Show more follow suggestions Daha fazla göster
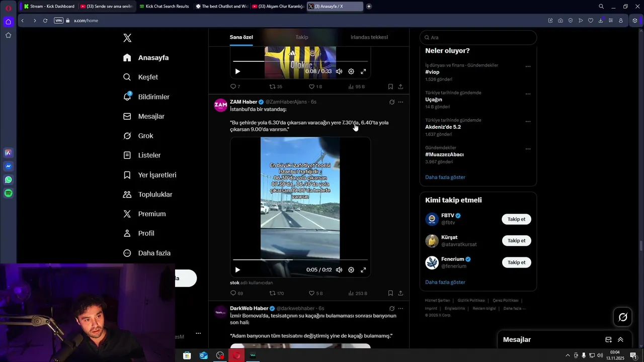This screenshot has width=644, height=362. [x=445, y=283]
